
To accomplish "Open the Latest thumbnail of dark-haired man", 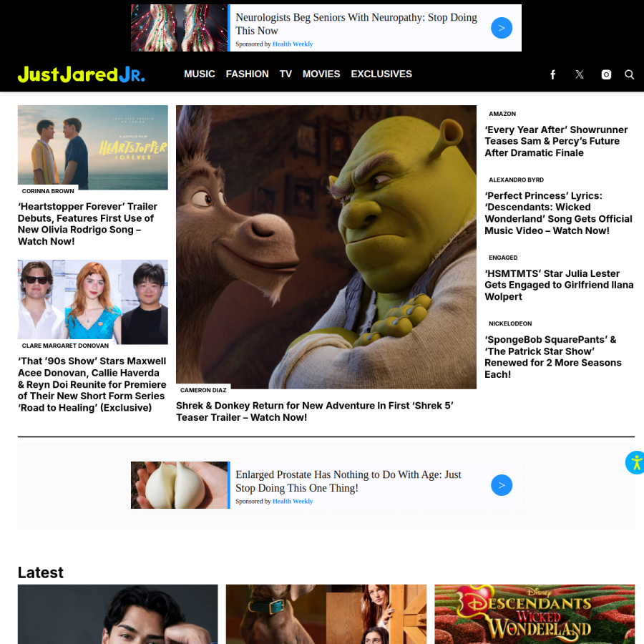I will tap(118, 614).
